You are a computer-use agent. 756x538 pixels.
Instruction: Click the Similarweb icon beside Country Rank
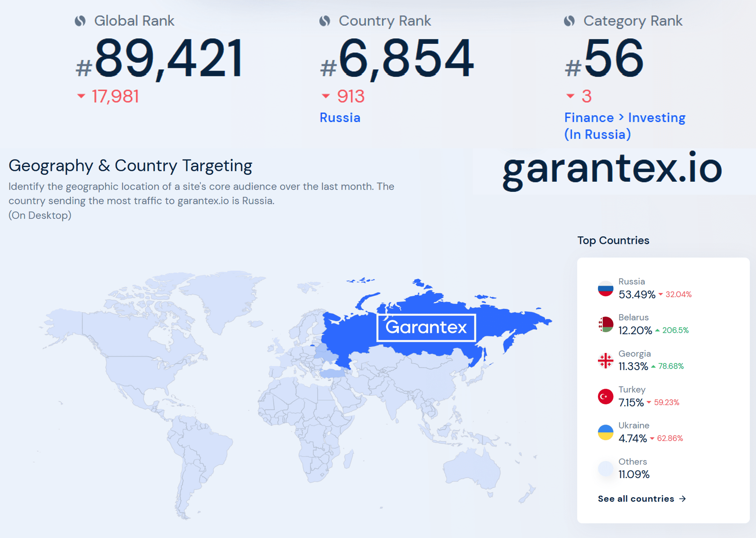[325, 21]
